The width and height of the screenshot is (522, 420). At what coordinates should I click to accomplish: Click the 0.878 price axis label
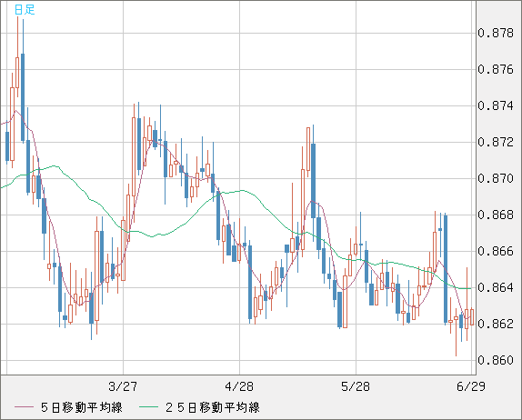[x=496, y=33]
